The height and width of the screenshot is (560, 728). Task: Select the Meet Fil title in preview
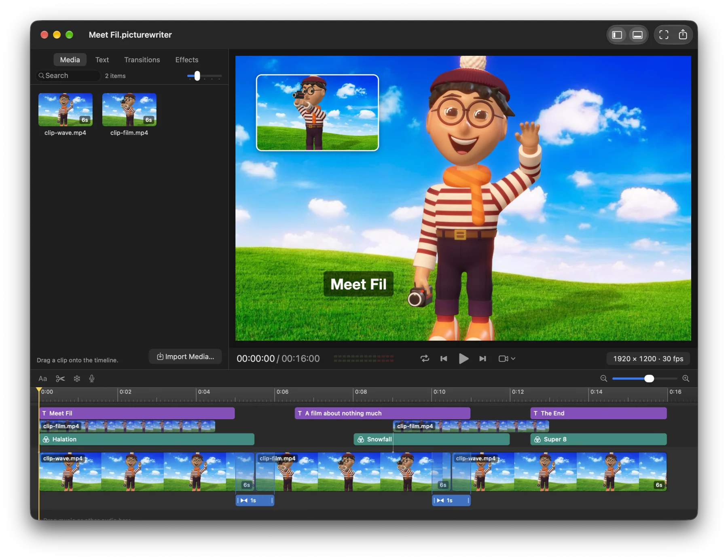tap(358, 284)
